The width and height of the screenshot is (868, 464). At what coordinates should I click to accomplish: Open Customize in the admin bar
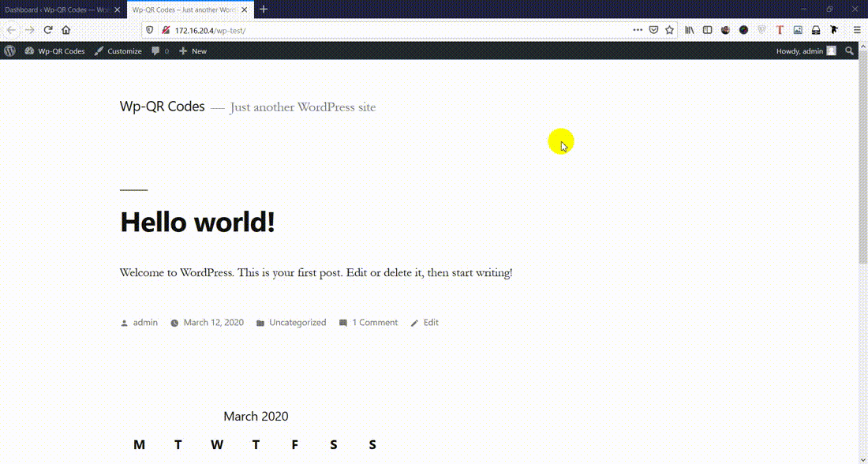pyautogui.click(x=118, y=51)
